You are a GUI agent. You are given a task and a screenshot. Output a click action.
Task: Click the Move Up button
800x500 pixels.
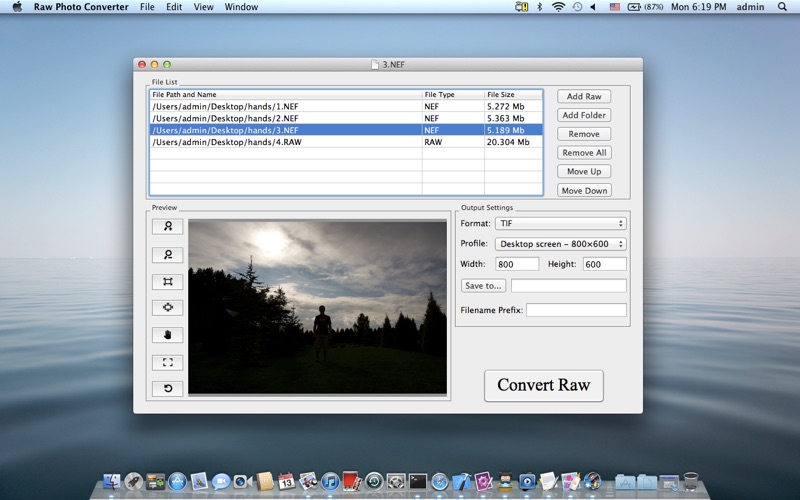click(x=584, y=171)
